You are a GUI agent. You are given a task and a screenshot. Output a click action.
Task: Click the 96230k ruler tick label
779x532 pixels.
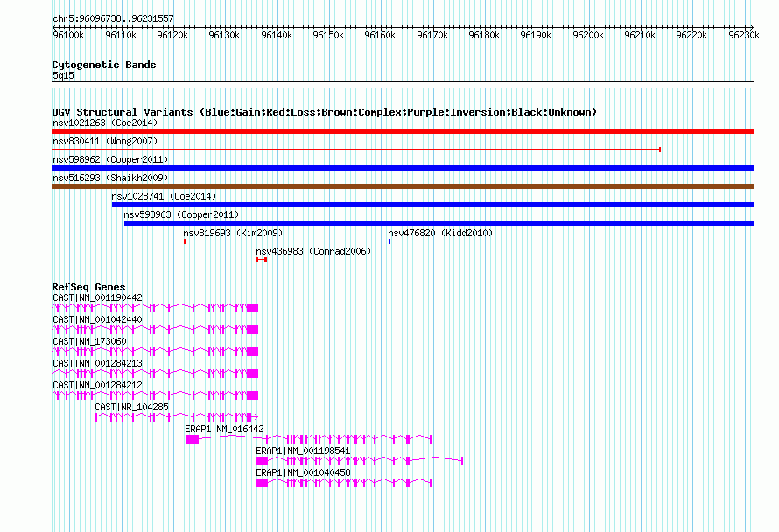(x=744, y=35)
